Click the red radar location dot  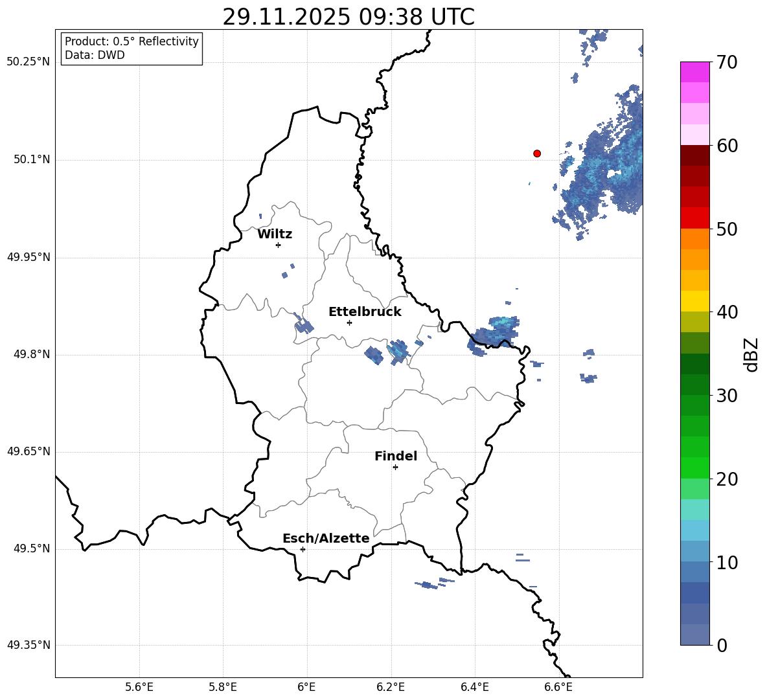tap(537, 153)
